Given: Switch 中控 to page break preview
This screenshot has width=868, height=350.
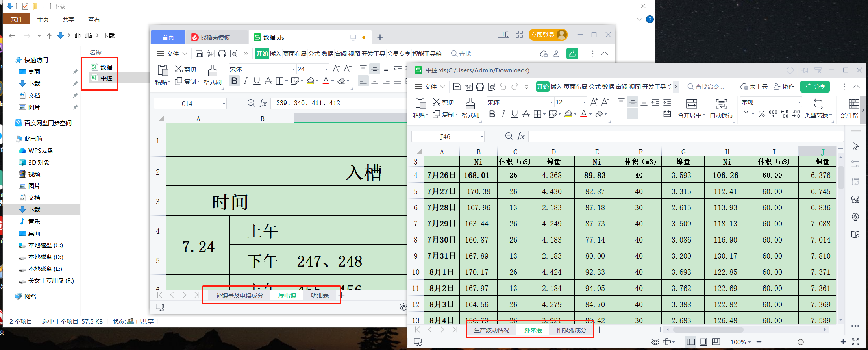Looking at the screenshot, I should (716, 342).
